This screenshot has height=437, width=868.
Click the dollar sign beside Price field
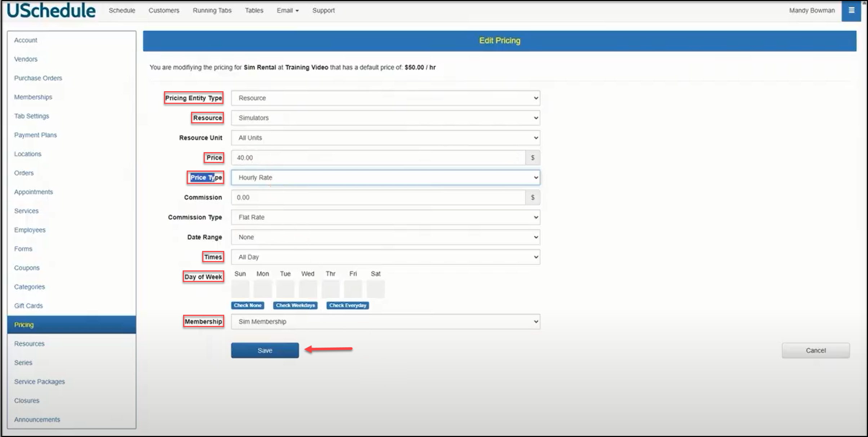click(532, 158)
